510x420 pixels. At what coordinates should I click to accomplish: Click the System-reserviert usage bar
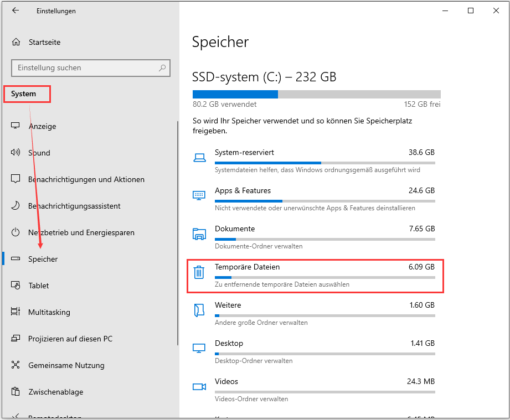point(325,163)
